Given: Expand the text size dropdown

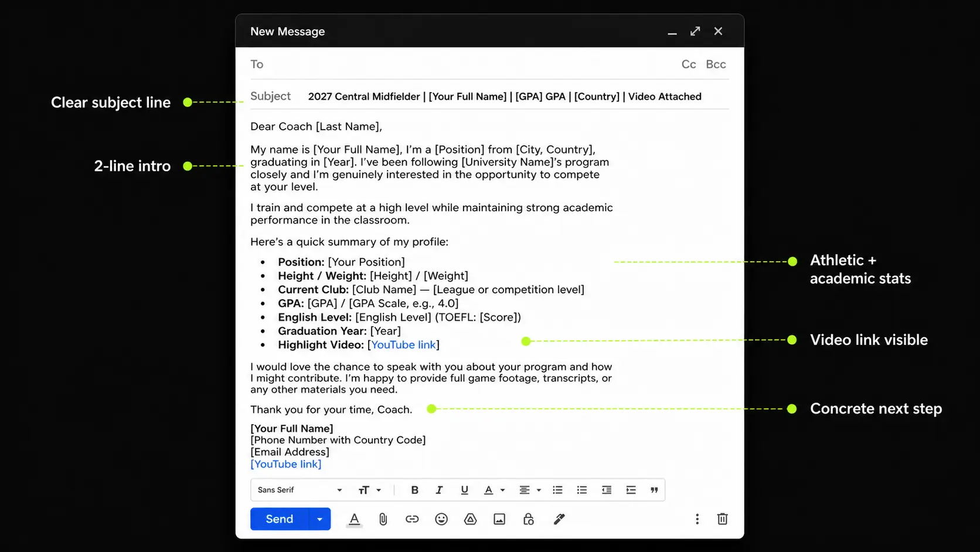Looking at the screenshot, I should point(369,490).
